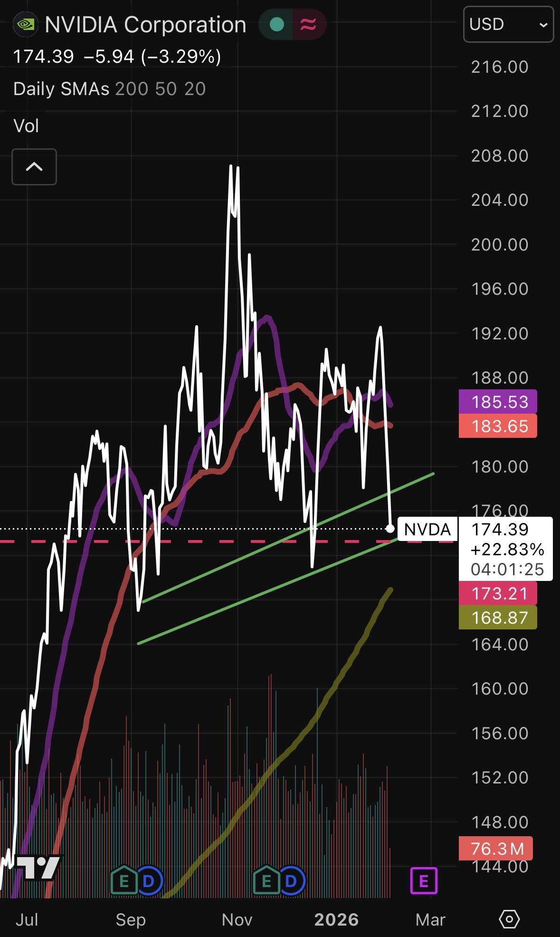Screen dimensions: 560x937
Task: Tap the 152.00 price axis label
Action: pyautogui.click(x=500, y=777)
